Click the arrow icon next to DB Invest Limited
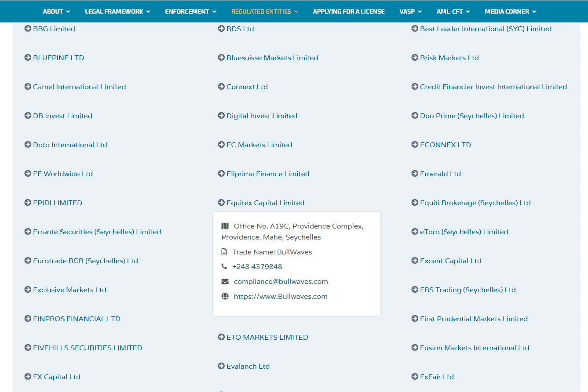 28,116
